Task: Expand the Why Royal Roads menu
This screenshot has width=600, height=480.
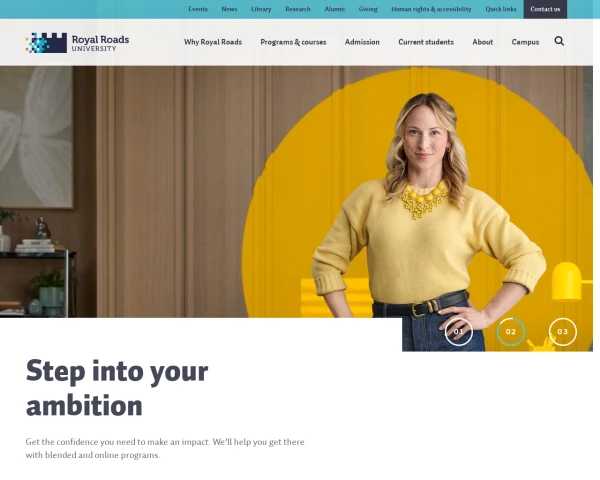Action: [213, 42]
